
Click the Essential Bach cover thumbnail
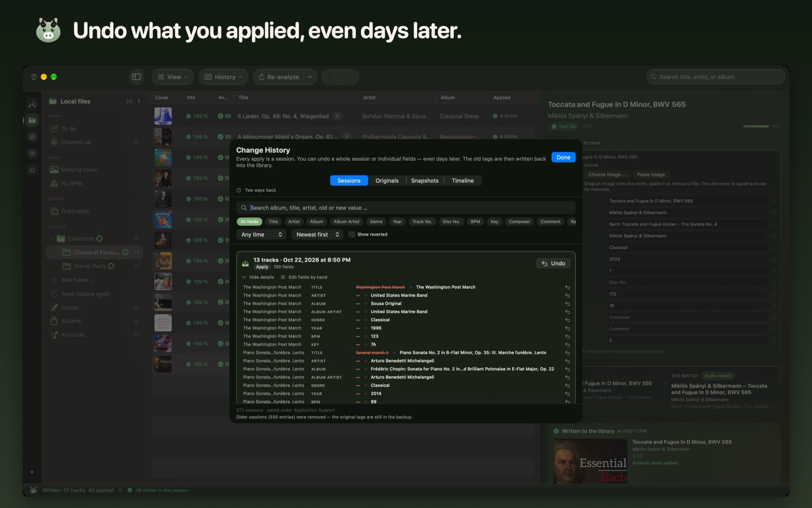(590, 461)
